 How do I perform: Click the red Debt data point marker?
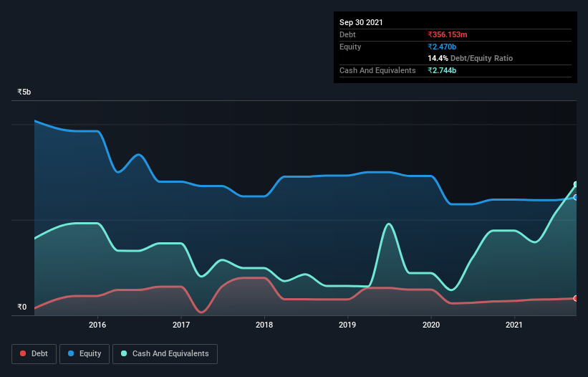point(576,299)
